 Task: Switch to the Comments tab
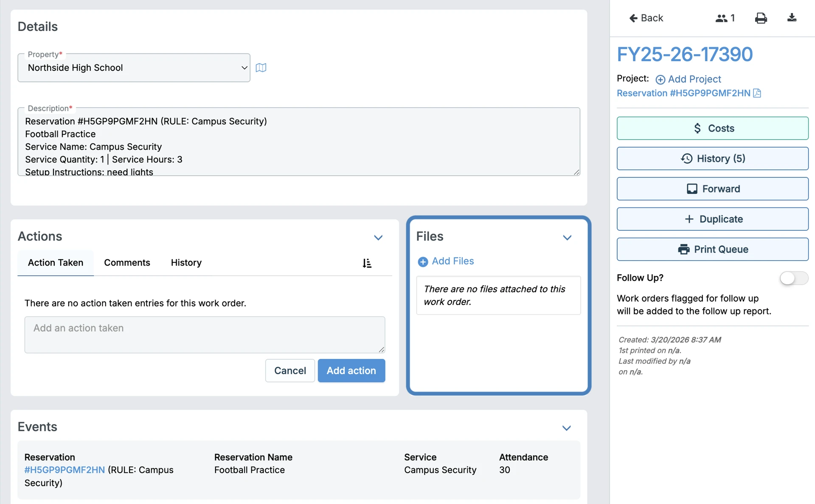(127, 263)
